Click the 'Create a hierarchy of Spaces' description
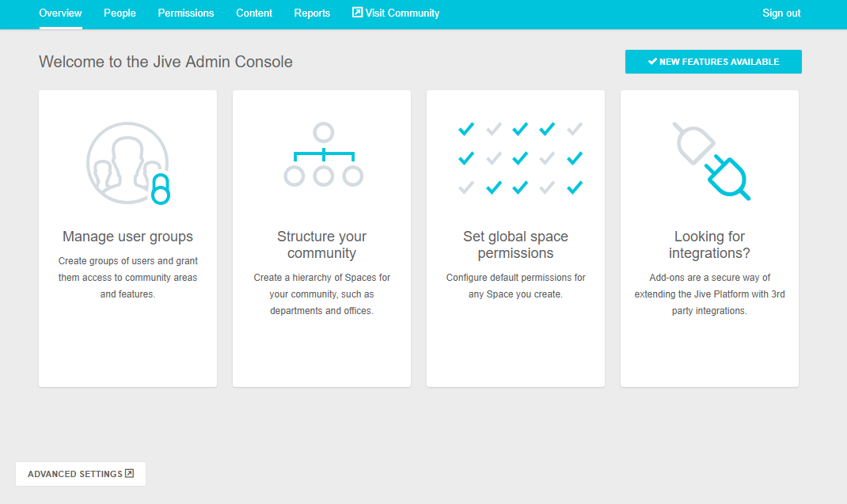Screen dimensions: 847x504 [322, 294]
